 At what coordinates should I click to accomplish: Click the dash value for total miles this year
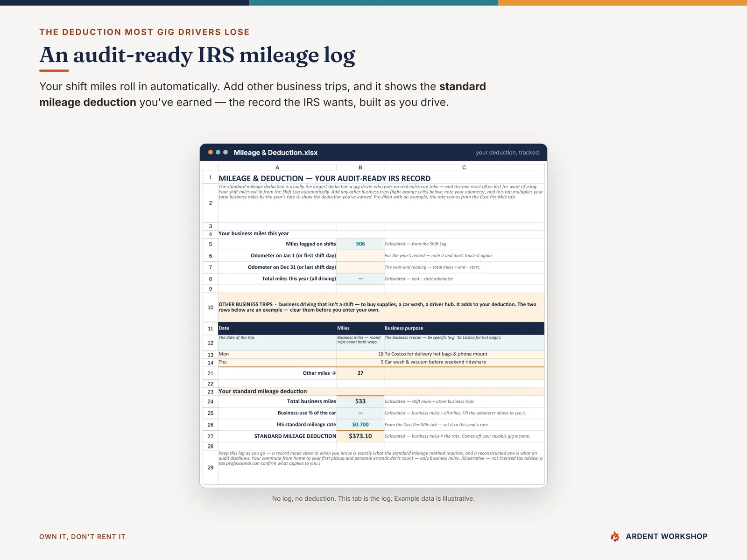click(360, 279)
